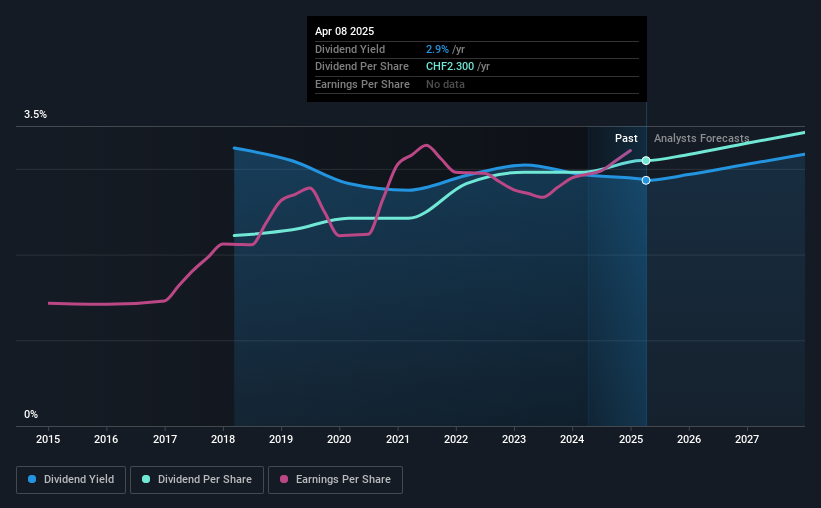Click the Apr 08 2025 tooltip date
The height and width of the screenshot is (508, 821).
(x=345, y=31)
